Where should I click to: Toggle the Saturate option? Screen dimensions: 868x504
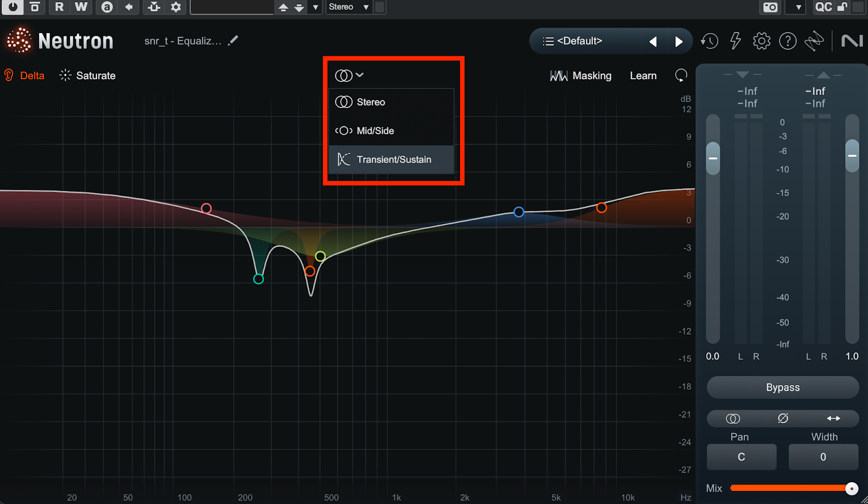pyautogui.click(x=88, y=75)
